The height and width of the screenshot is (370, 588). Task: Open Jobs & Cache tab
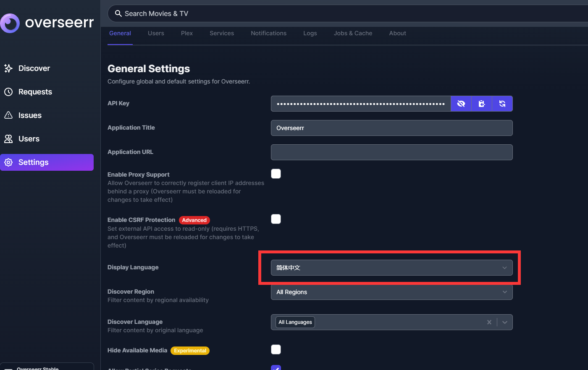click(353, 33)
